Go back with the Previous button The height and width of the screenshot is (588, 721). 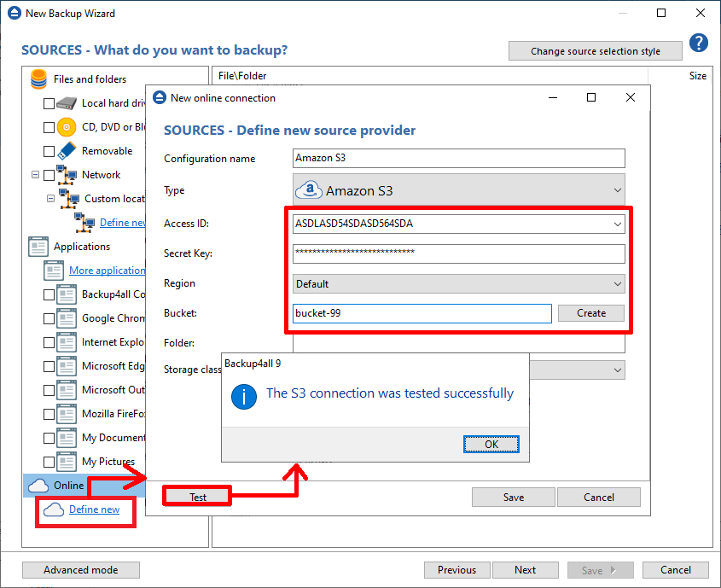click(457, 570)
